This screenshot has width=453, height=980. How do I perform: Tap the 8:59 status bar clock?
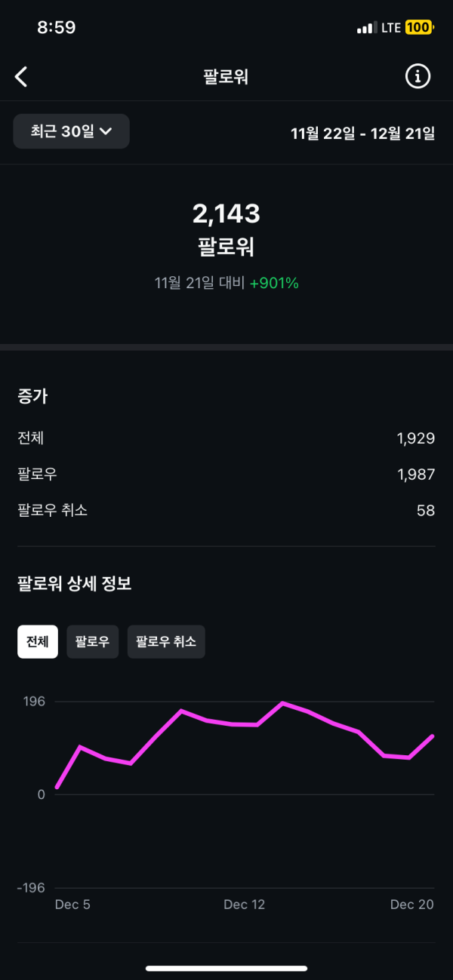tap(57, 28)
